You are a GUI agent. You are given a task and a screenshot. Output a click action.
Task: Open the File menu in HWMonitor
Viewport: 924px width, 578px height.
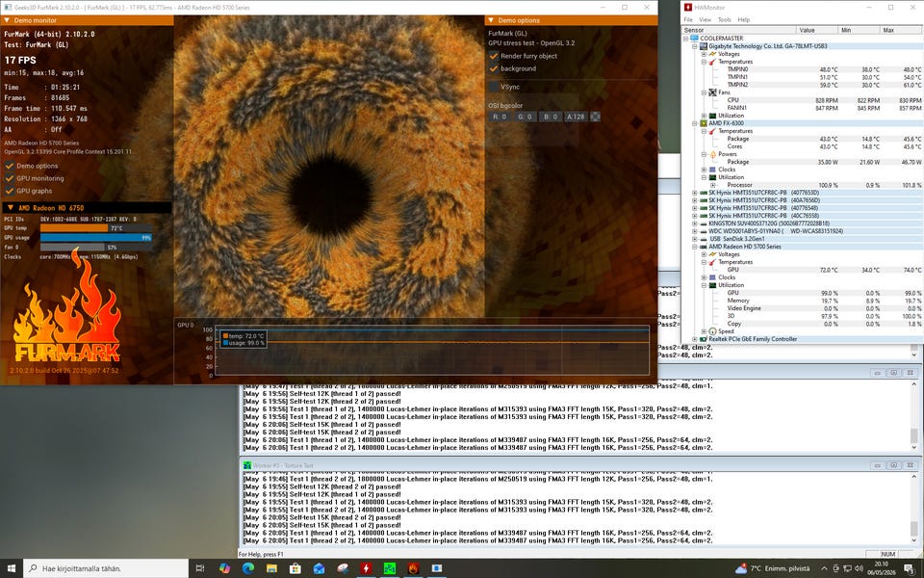[688, 20]
